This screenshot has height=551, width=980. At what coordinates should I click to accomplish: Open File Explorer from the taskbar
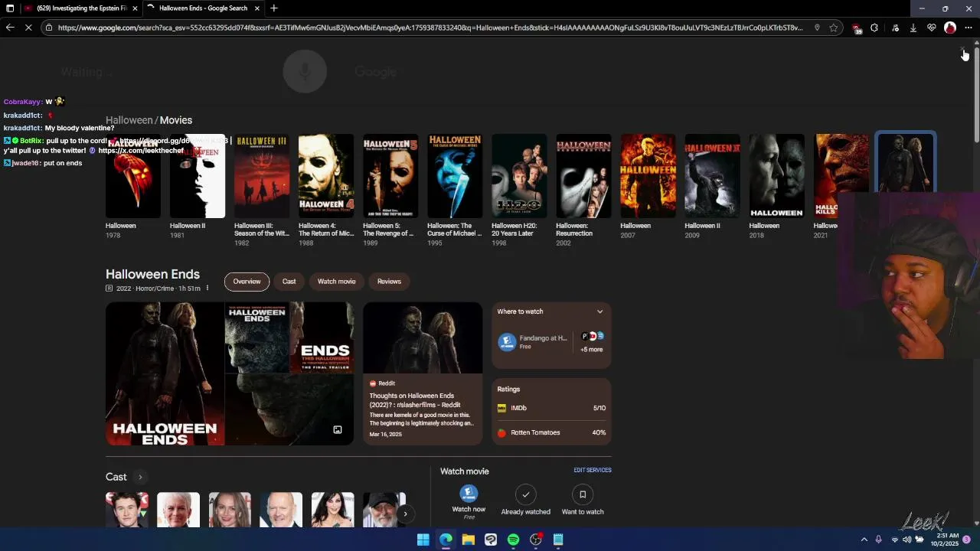[468, 540]
